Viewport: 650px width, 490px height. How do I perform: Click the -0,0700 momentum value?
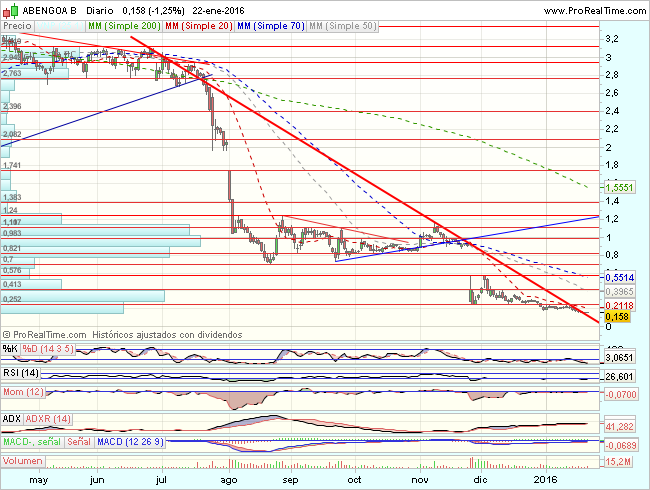tap(621, 394)
